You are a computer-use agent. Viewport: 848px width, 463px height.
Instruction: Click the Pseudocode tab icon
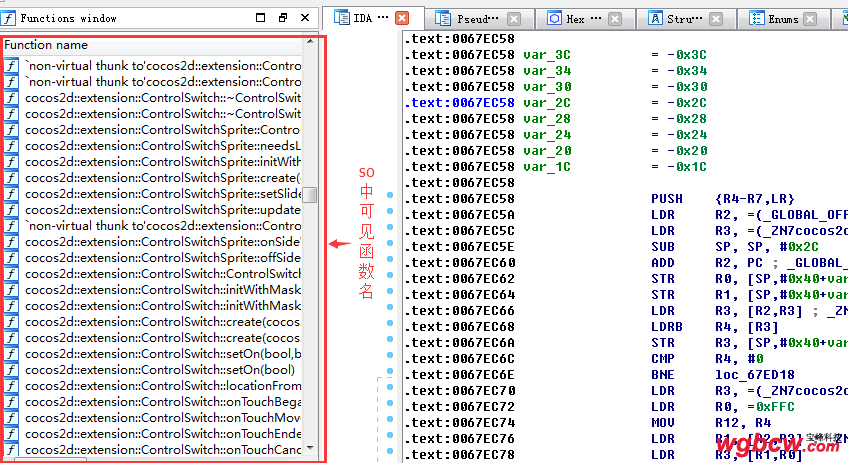(442, 19)
